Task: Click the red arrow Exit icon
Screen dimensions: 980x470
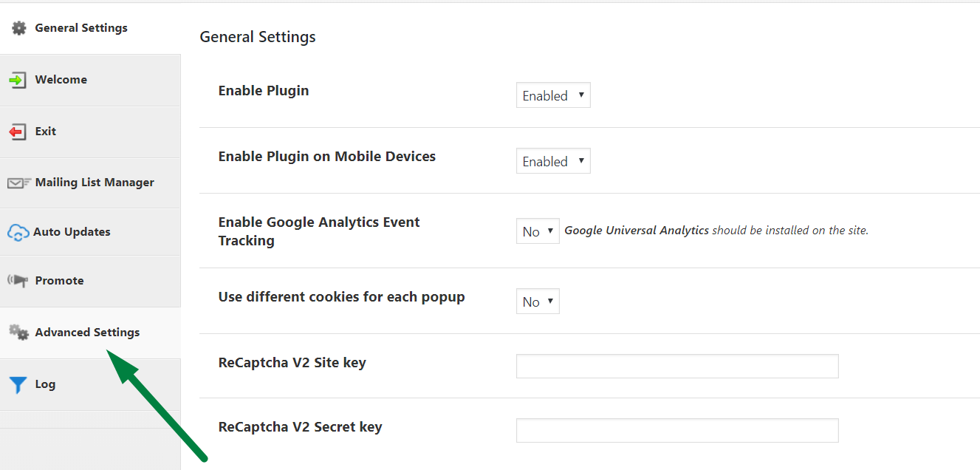Action: [18, 132]
